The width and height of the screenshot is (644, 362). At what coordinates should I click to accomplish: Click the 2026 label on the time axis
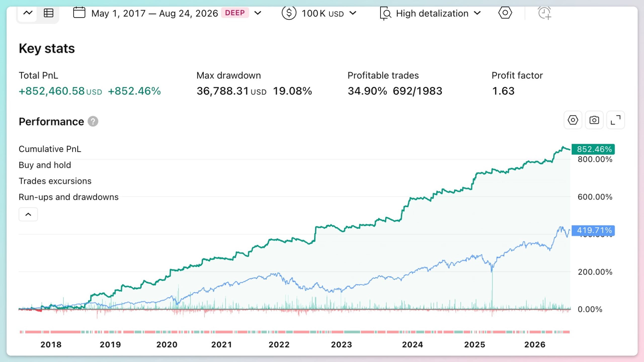(x=535, y=345)
